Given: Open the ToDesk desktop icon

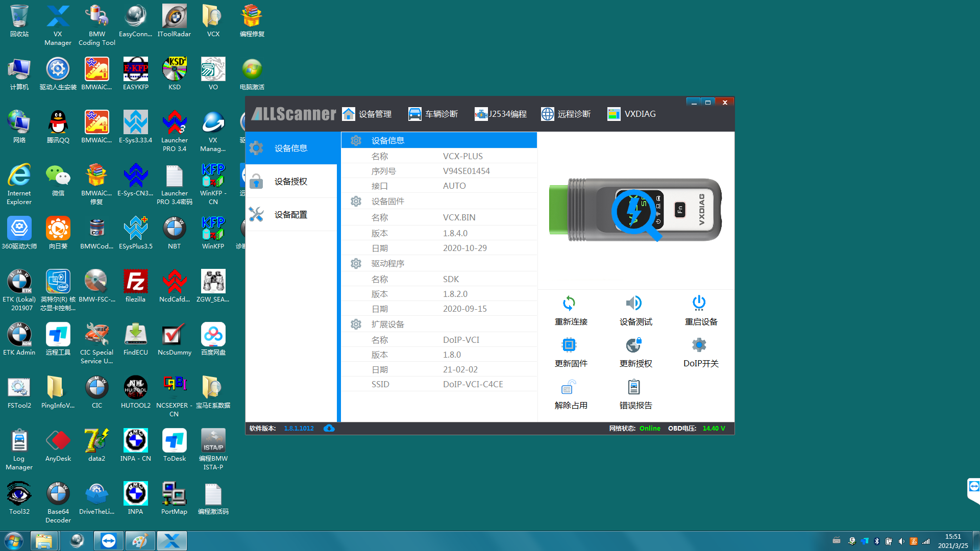Looking at the screenshot, I should click(x=174, y=446).
